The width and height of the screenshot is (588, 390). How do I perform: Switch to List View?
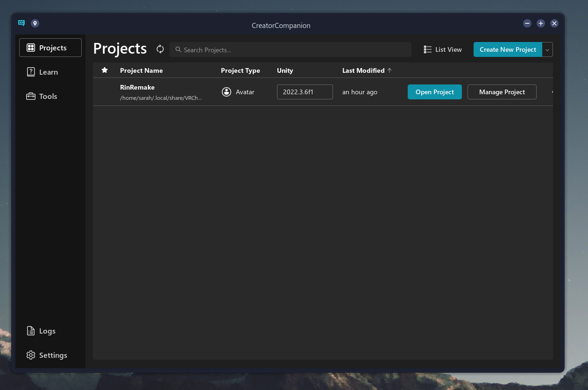click(x=442, y=49)
